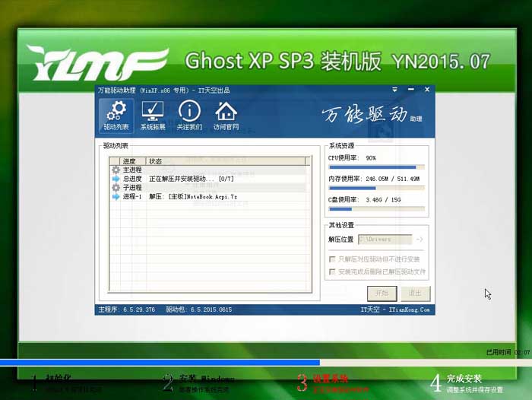Click the 进程-1 arrow icon
The height and width of the screenshot is (400, 532).
click(x=116, y=197)
